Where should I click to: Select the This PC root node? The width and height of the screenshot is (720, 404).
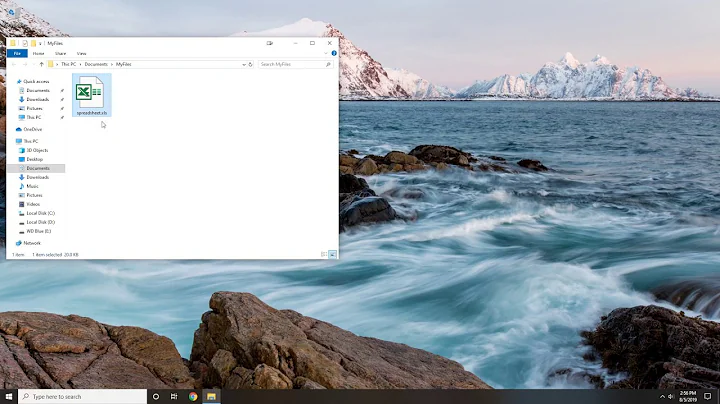[x=31, y=141]
